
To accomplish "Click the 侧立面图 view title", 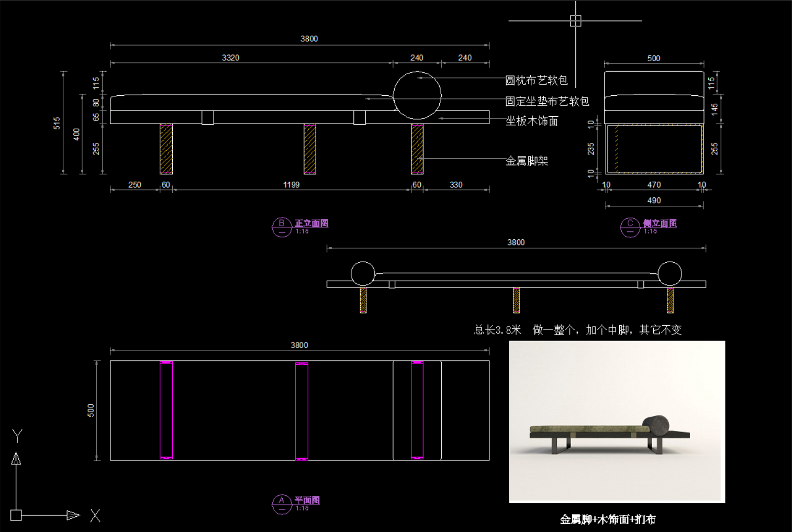I will point(660,223).
